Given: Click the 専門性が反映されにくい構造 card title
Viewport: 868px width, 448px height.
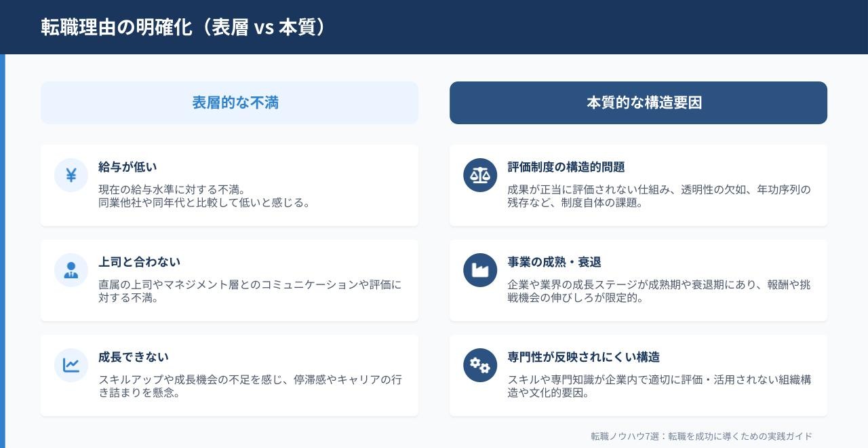Looking at the screenshot, I should 585,356.
